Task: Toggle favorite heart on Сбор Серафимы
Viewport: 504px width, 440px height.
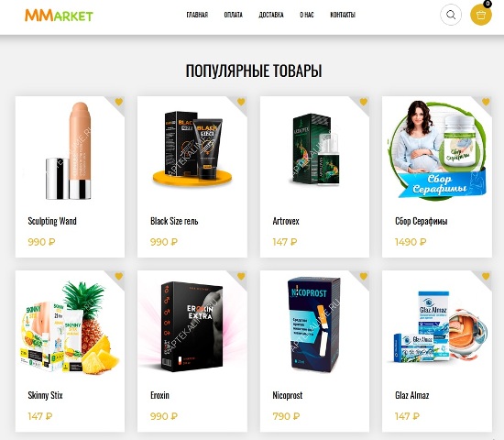Action: [x=486, y=102]
